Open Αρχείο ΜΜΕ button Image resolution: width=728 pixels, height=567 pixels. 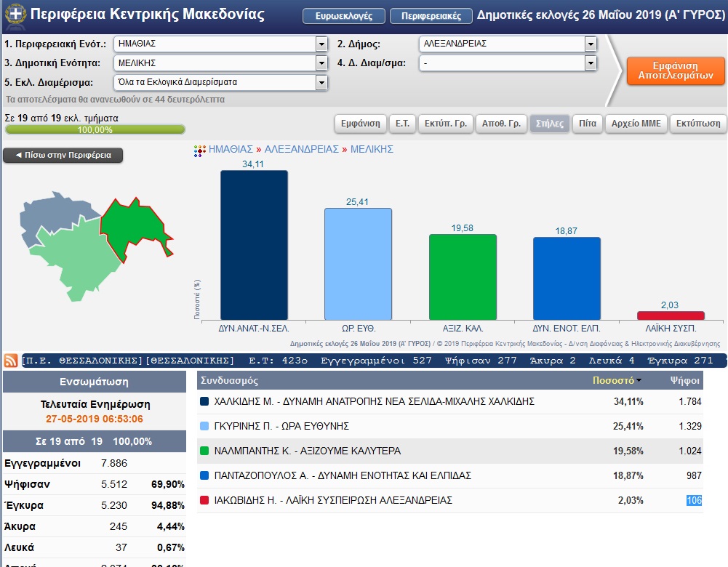(636, 124)
